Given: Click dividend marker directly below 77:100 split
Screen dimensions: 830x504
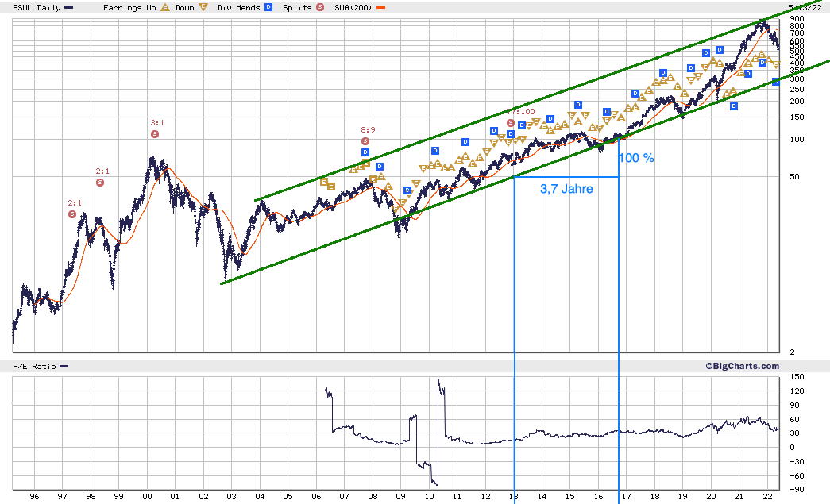Looking at the screenshot, I should tap(510, 134).
